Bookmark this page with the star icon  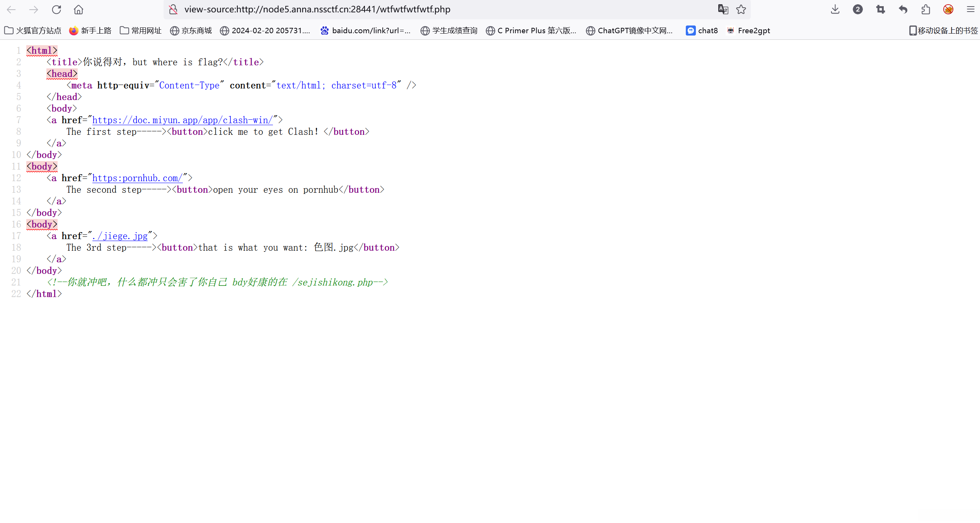point(741,9)
